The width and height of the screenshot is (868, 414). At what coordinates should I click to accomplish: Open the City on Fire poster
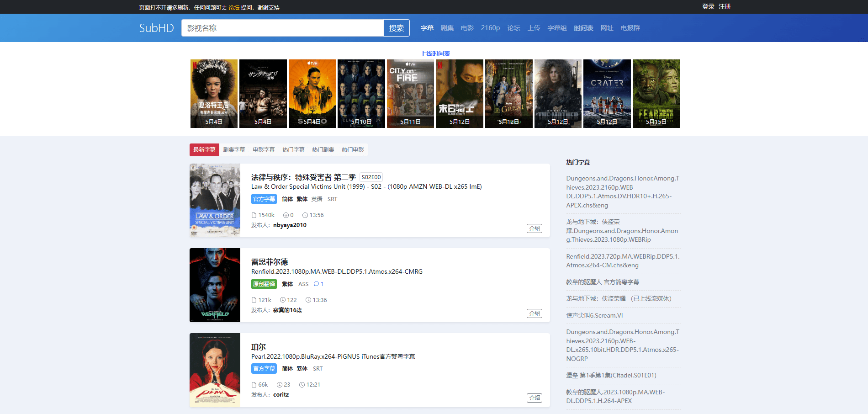click(410, 94)
